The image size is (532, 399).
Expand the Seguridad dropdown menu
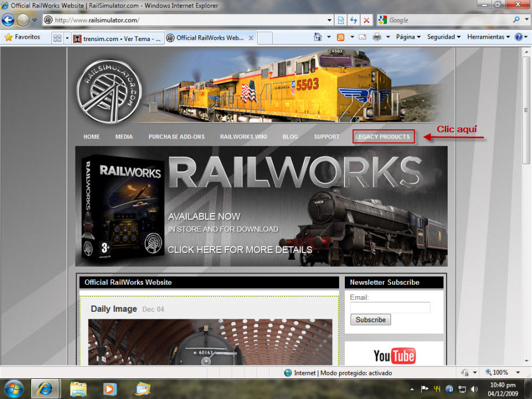click(x=444, y=37)
